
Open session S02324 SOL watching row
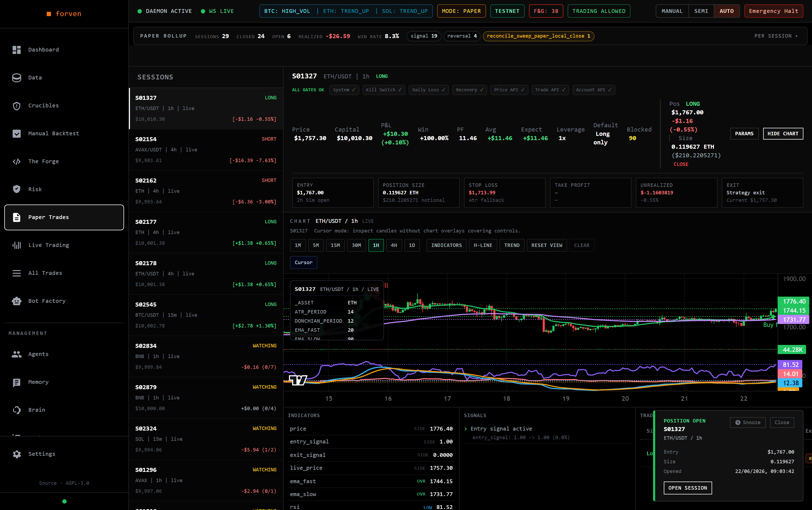[206, 439]
